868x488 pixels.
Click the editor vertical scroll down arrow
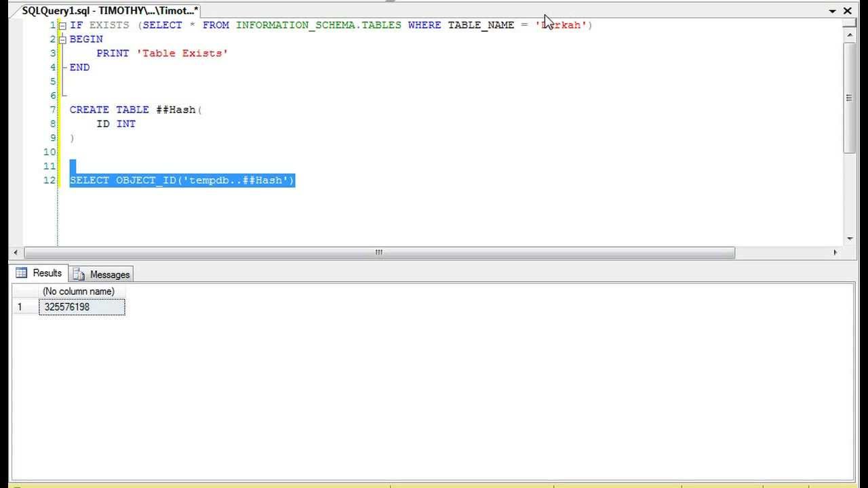tap(850, 239)
